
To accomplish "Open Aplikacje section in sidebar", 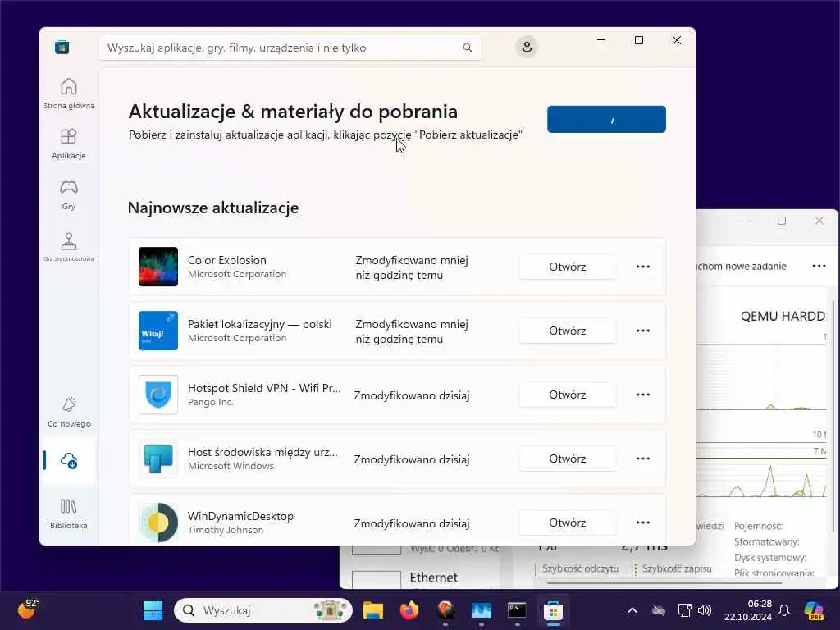I will (x=69, y=144).
